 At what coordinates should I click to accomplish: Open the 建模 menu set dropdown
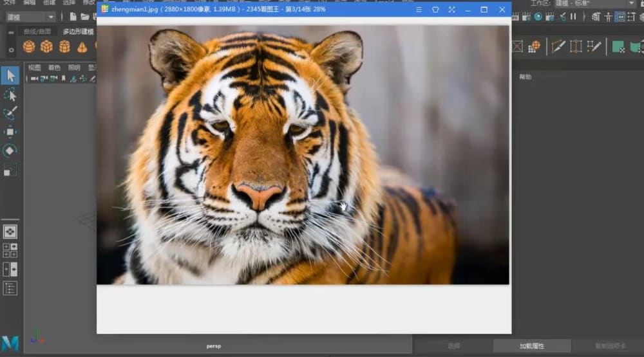(30, 17)
